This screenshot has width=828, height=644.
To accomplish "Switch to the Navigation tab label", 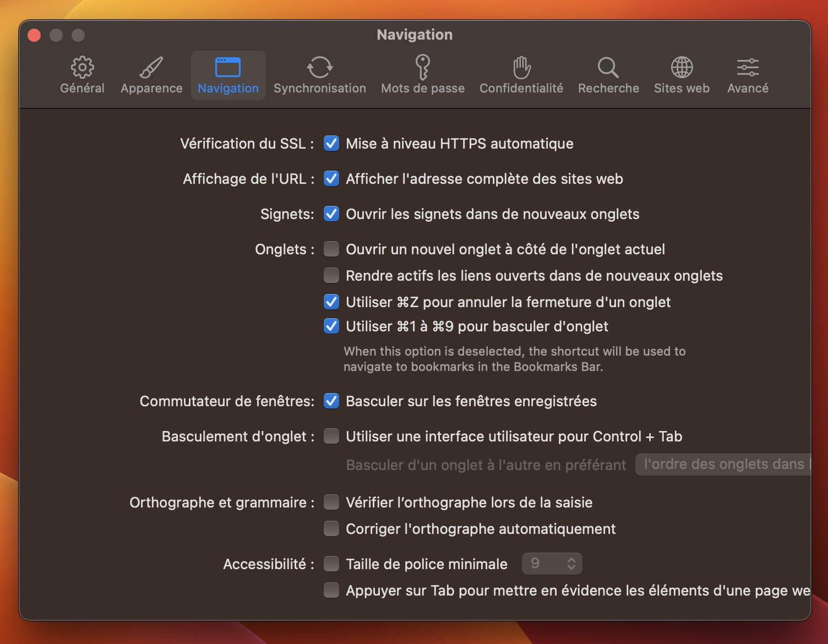I will pos(228,88).
